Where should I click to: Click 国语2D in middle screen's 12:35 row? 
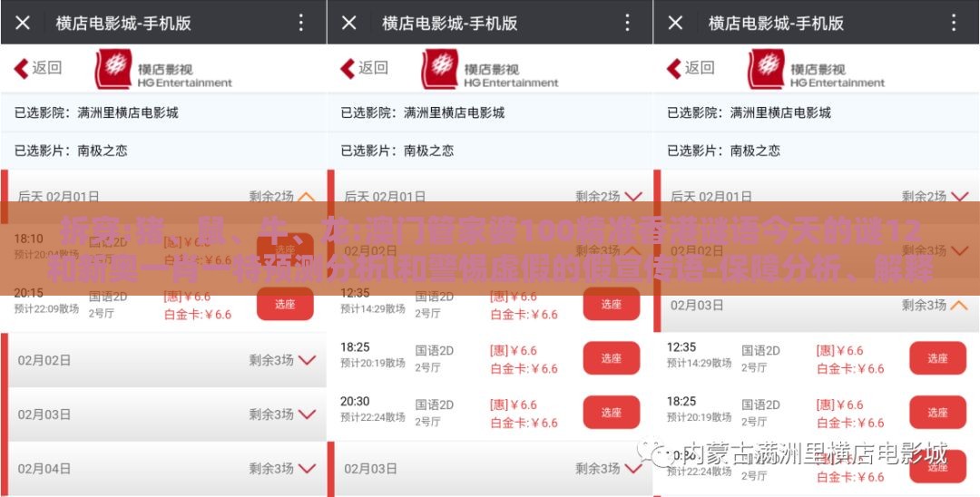click(x=435, y=297)
